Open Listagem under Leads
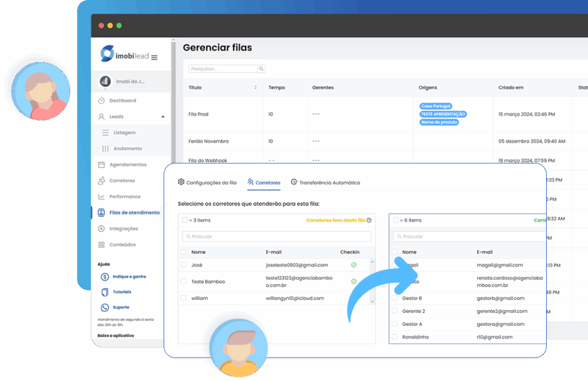This screenshot has height=381, width=588. pyautogui.click(x=125, y=133)
